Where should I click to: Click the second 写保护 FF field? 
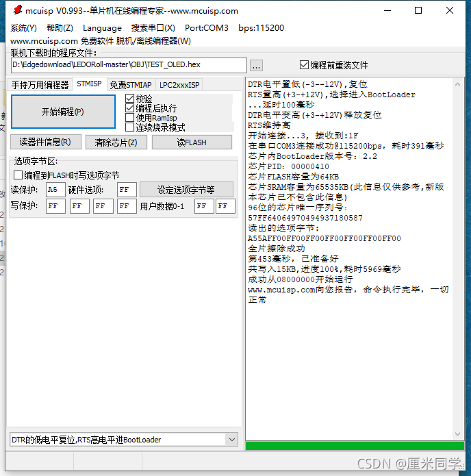(79, 206)
